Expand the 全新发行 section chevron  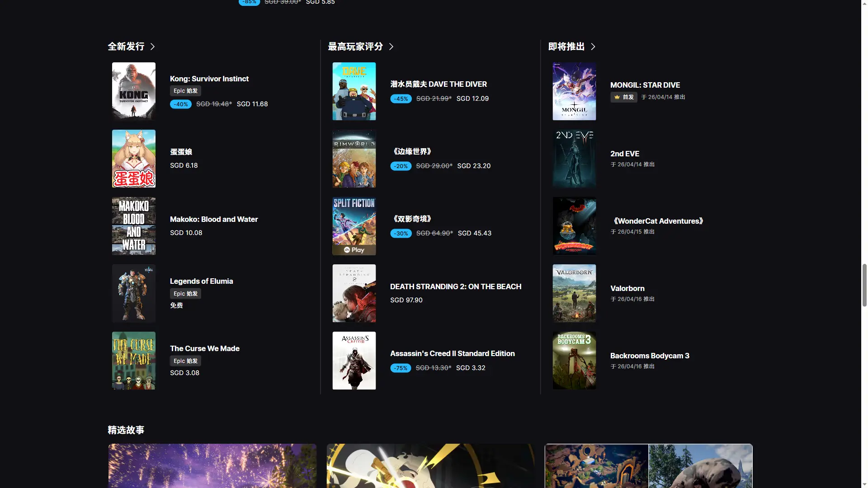click(153, 47)
